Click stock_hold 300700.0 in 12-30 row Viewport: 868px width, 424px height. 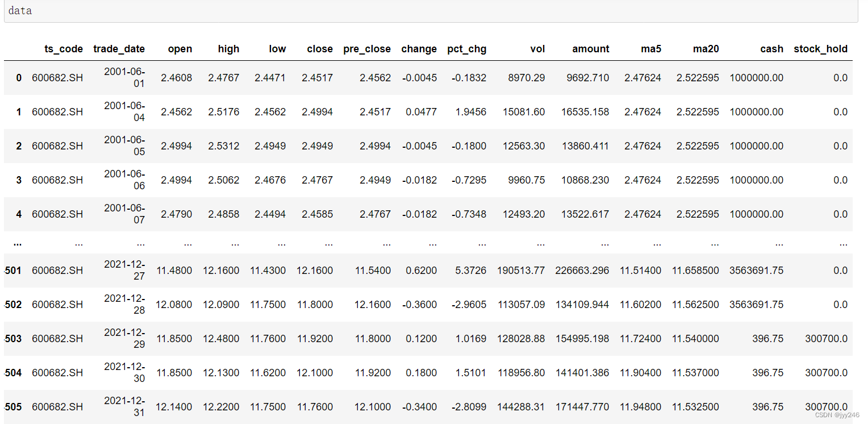(x=827, y=373)
